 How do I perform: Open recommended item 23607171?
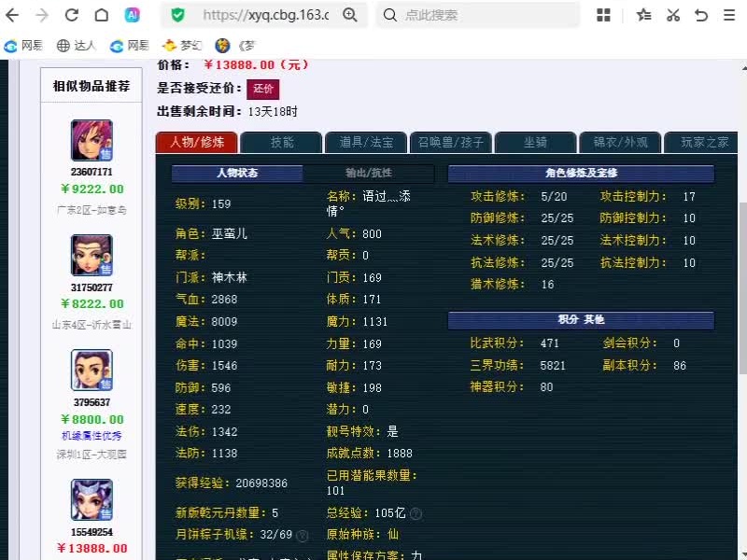(x=92, y=172)
